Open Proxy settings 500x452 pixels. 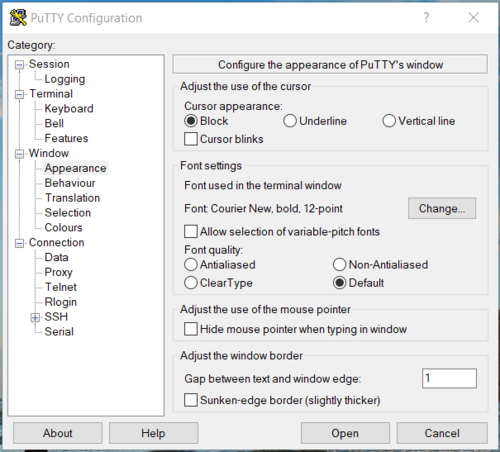(58, 272)
